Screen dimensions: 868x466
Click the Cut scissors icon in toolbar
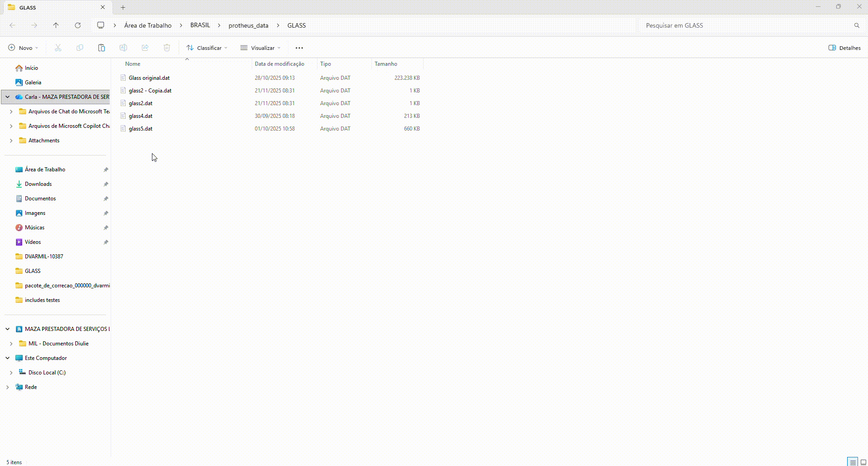pyautogui.click(x=58, y=48)
